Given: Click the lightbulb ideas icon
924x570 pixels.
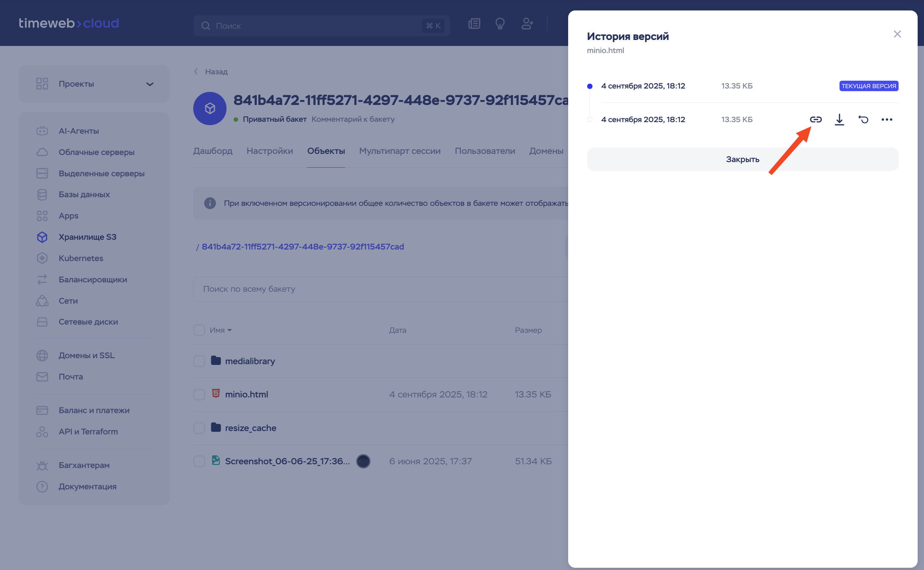Looking at the screenshot, I should (x=500, y=24).
